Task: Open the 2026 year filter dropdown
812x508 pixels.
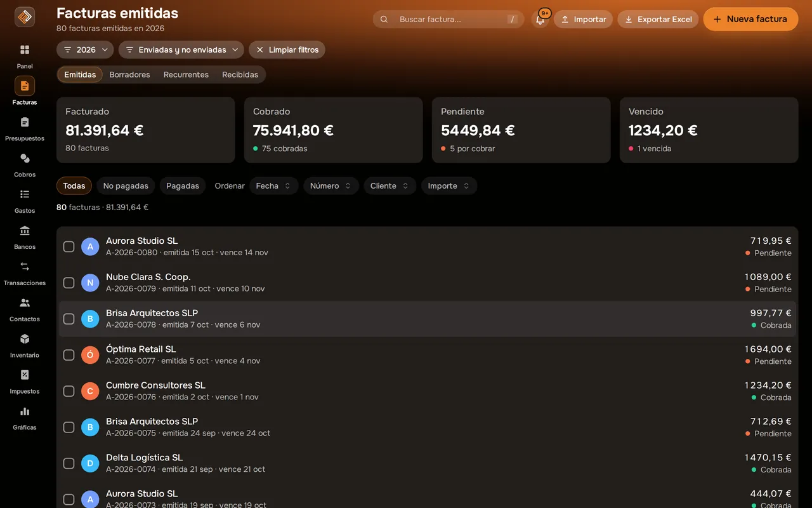Action: click(x=85, y=50)
